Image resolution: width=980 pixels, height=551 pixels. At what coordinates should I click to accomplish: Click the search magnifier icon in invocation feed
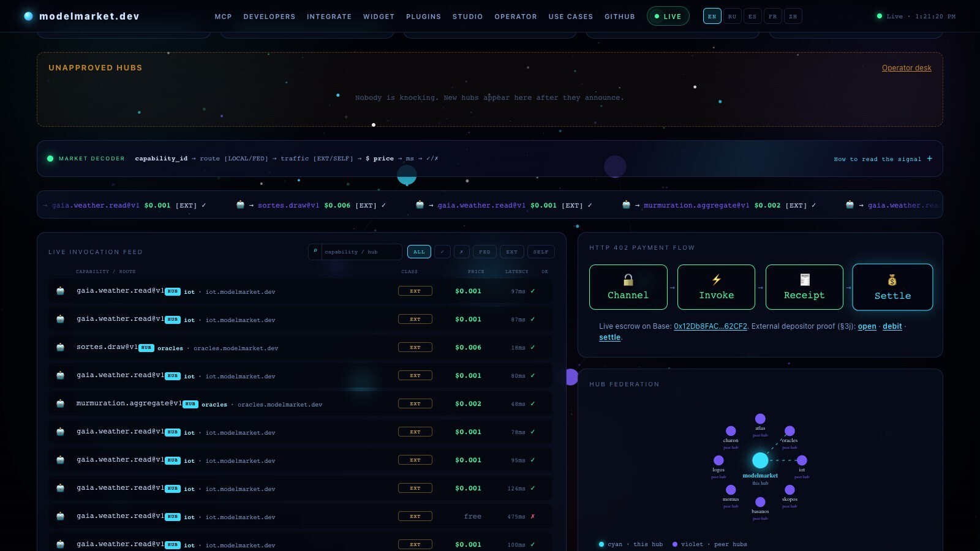[x=315, y=251]
